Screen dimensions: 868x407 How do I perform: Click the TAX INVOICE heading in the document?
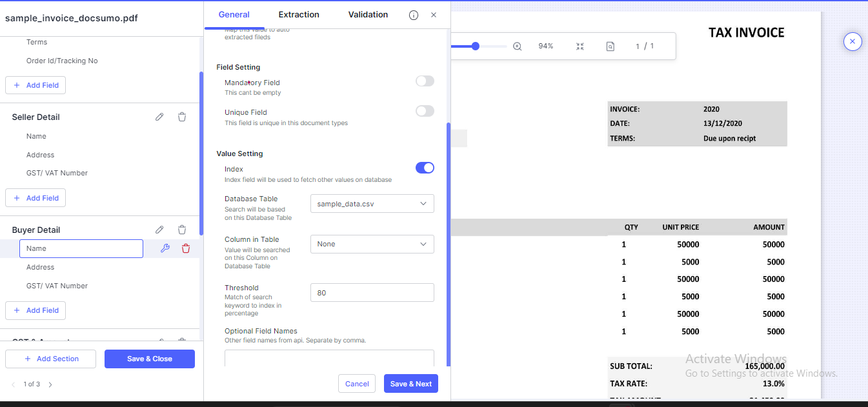point(747,33)
